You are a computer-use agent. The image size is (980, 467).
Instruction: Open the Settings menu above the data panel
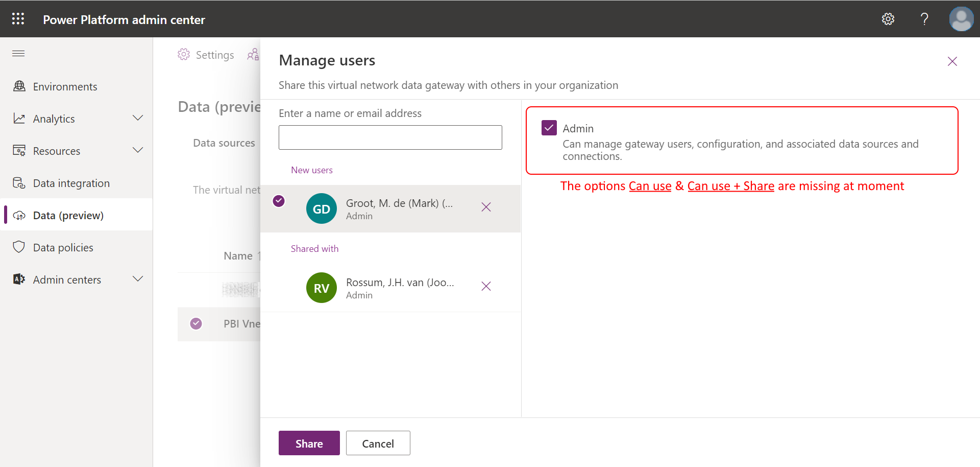[x=206, y=55]
